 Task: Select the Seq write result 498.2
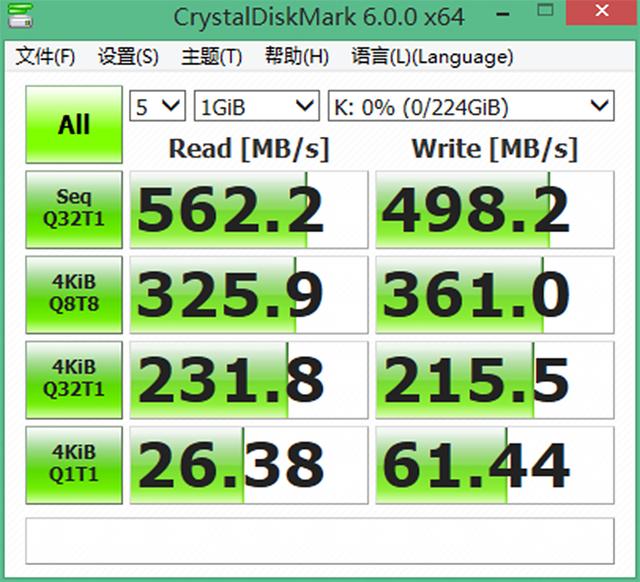point(495,209)
